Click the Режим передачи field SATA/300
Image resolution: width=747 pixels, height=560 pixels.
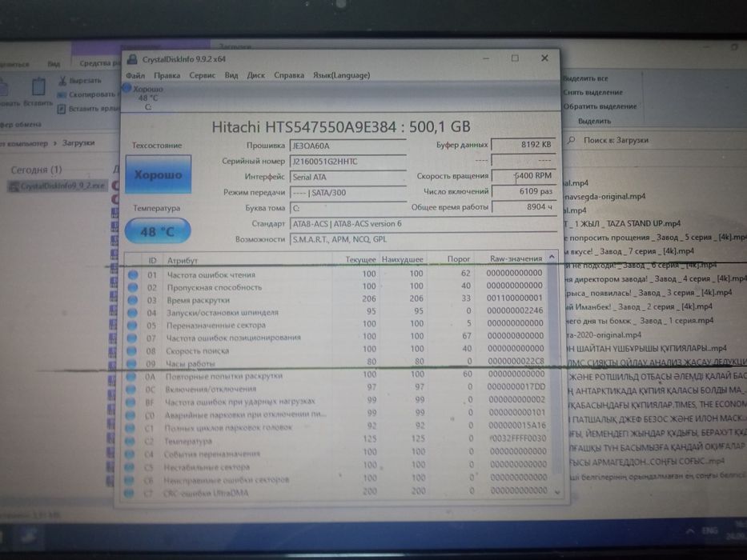[x=347, y=193]
